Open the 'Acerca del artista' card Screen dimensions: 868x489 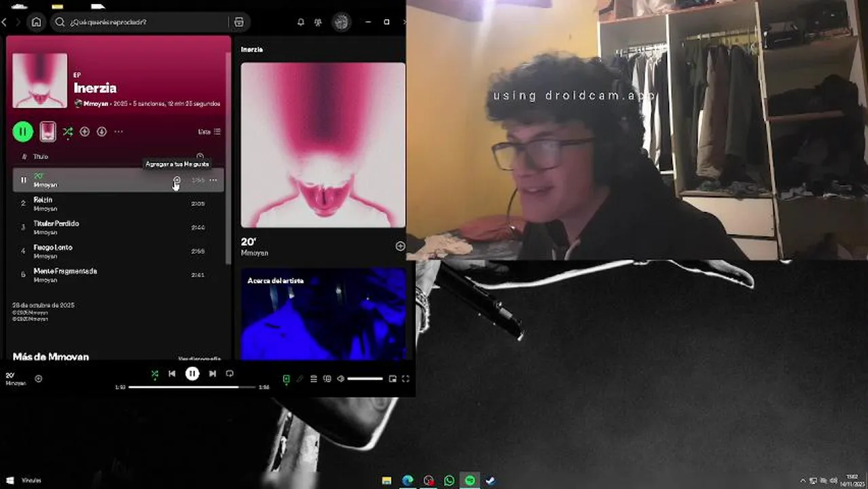[323, 314]
